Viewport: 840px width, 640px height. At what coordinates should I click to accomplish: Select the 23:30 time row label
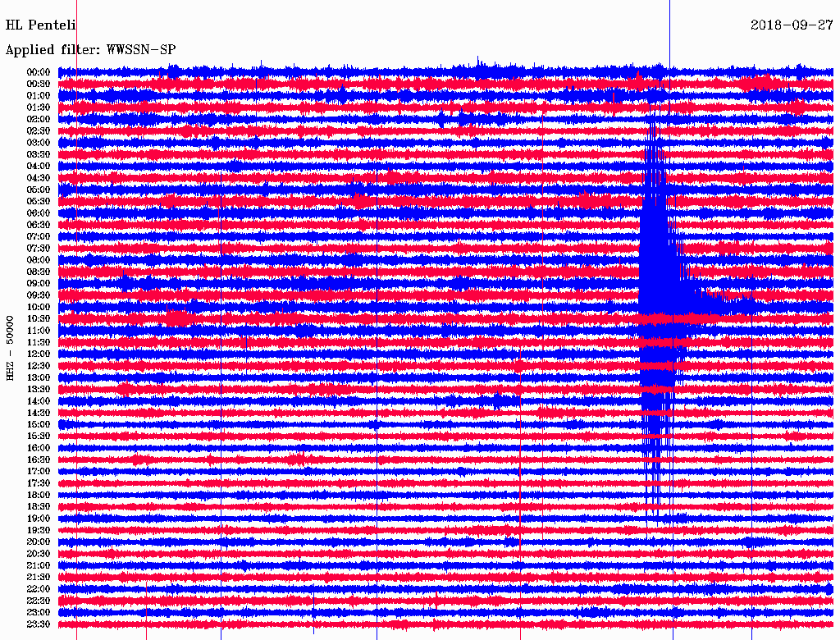tap(38, 624)
